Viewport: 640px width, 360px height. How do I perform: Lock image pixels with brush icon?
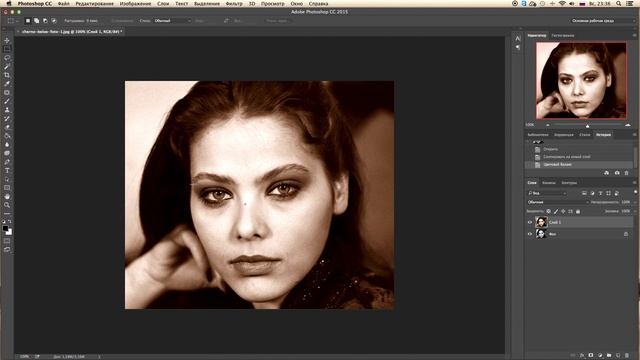pyautogui.click(x=556, y=211)
